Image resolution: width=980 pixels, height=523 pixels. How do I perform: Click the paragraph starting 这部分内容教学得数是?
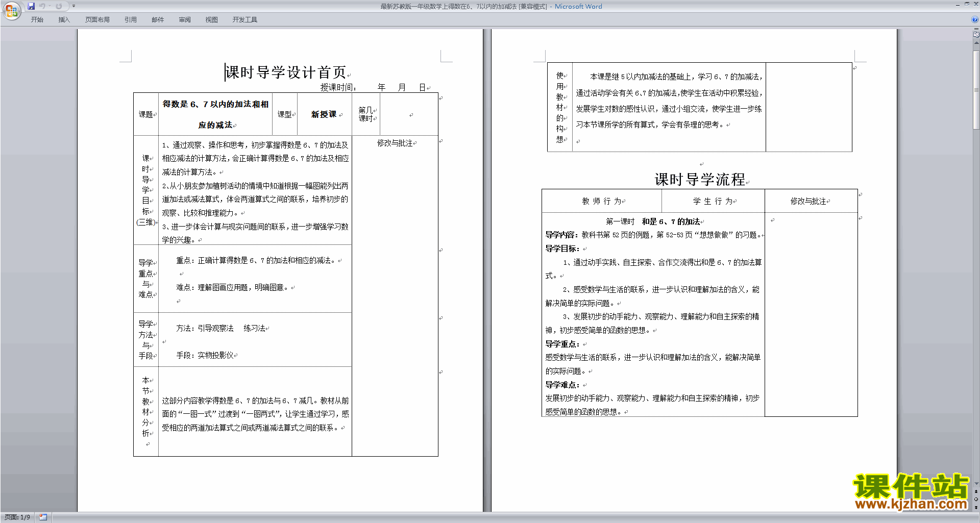pos(256,414)
